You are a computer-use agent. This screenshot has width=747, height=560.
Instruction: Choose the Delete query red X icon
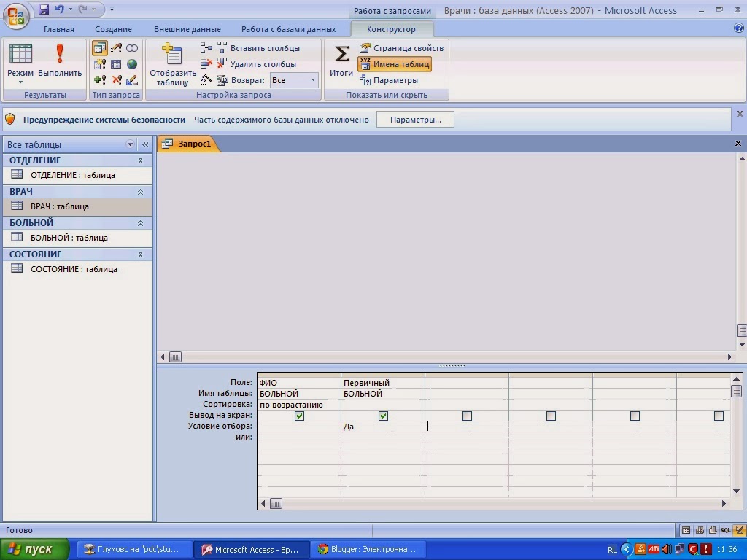click(116, 80)
